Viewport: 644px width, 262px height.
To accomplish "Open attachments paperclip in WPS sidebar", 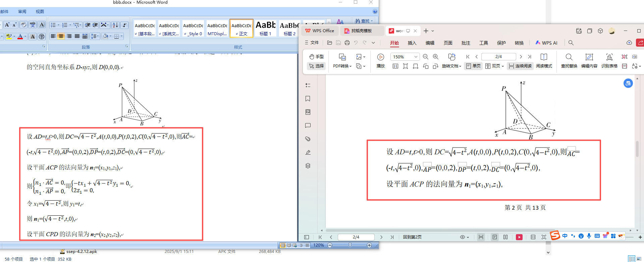I will pos(308,139).
